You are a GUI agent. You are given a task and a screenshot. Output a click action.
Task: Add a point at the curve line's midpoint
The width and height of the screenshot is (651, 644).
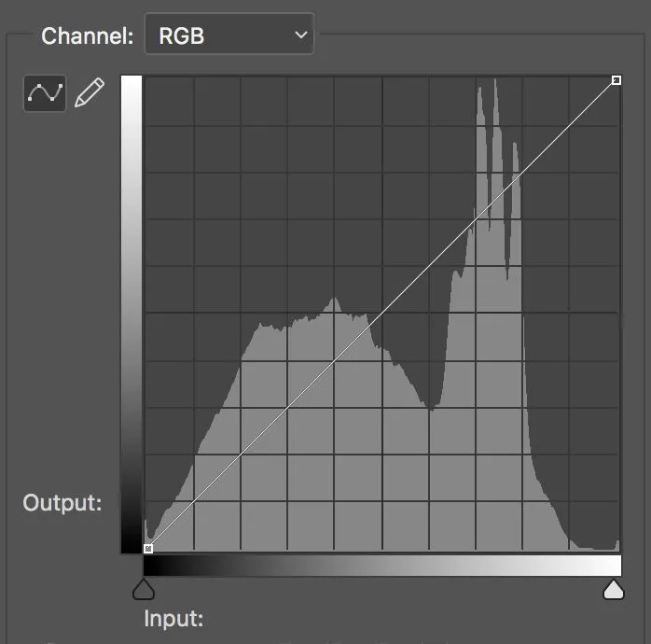pos(381,315)
